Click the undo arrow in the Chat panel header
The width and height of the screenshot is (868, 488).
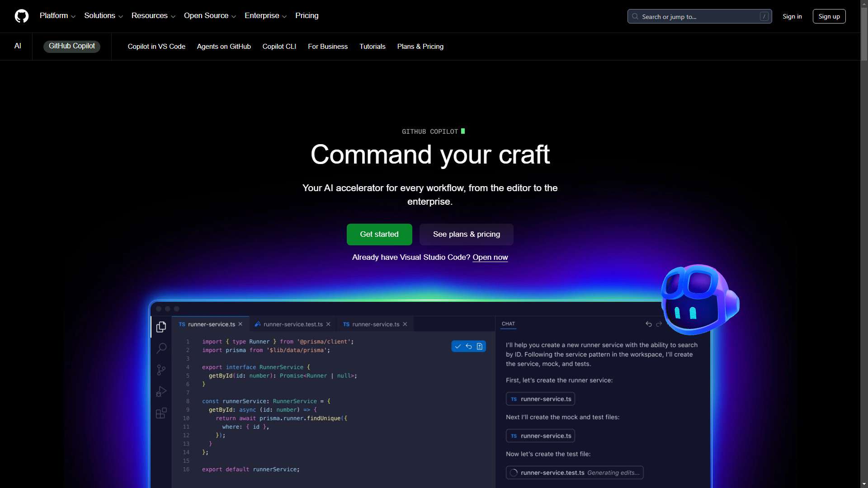[649, 324]
